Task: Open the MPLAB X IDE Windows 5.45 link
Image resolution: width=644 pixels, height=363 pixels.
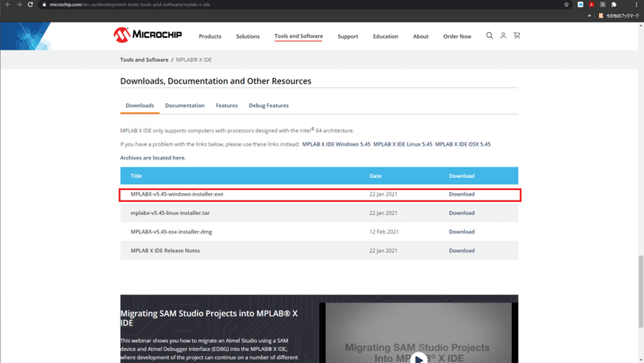Action: [x=336, y=144]
